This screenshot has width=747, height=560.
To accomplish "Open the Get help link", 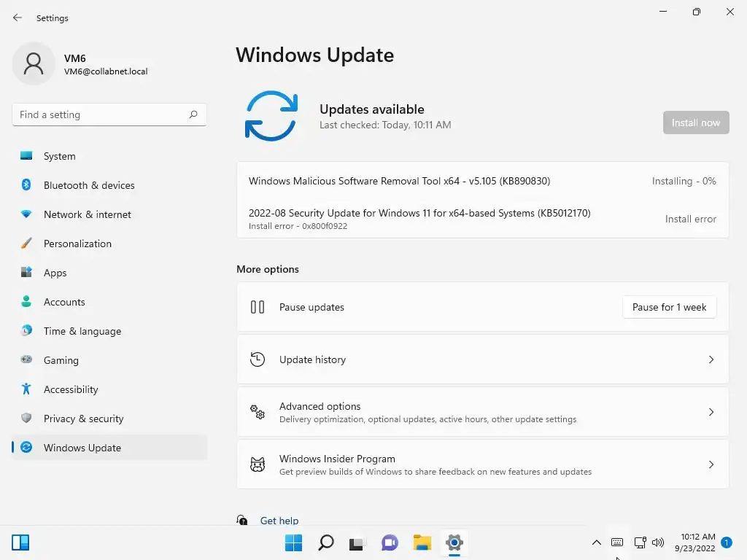I will point(279,521).
